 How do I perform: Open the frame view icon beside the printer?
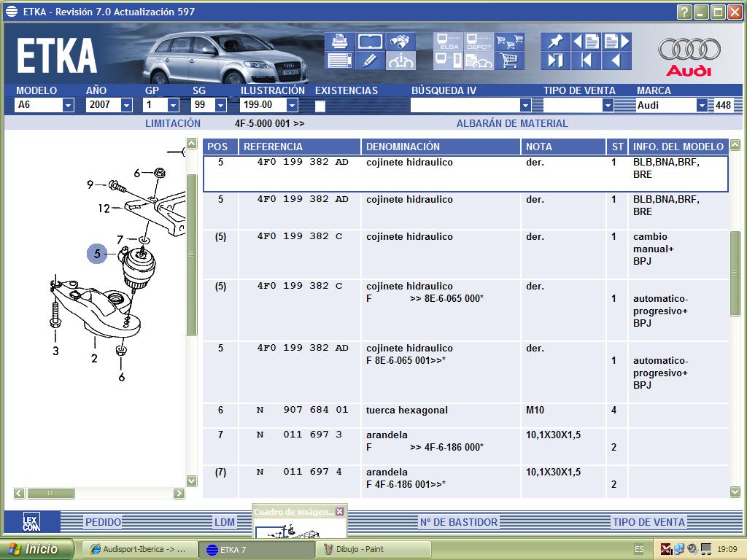(x=370, y=42)
